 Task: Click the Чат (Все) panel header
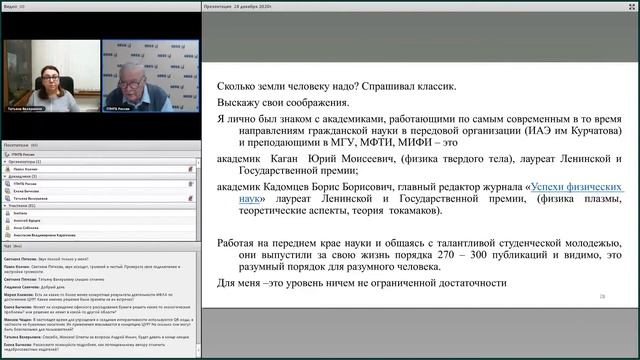(x=101, y=246)
